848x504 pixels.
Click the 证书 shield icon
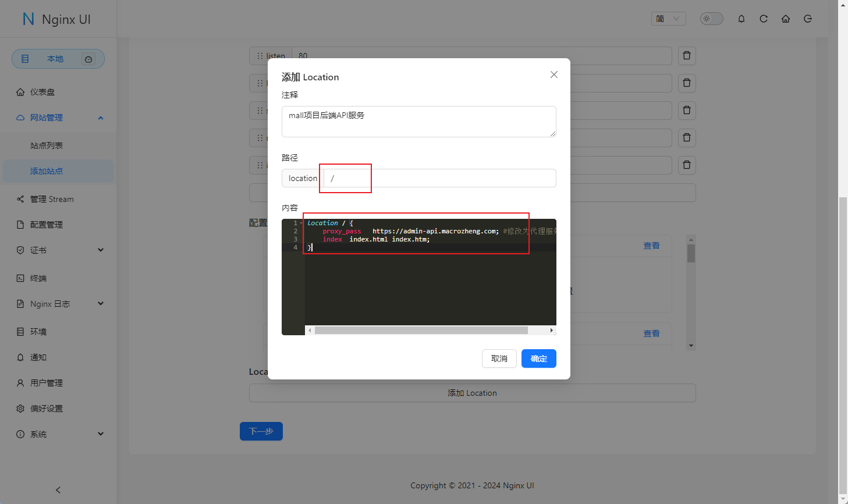(x=20, y=250)
